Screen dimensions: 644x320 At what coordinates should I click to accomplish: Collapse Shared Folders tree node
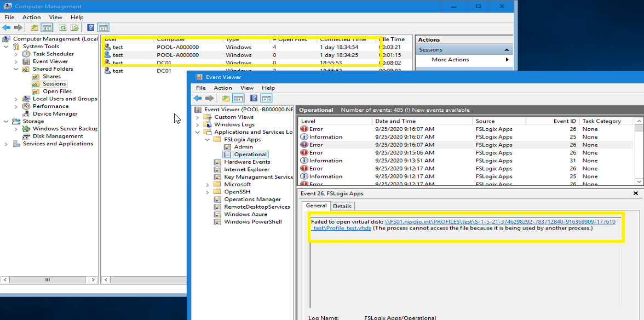point(16,69)
